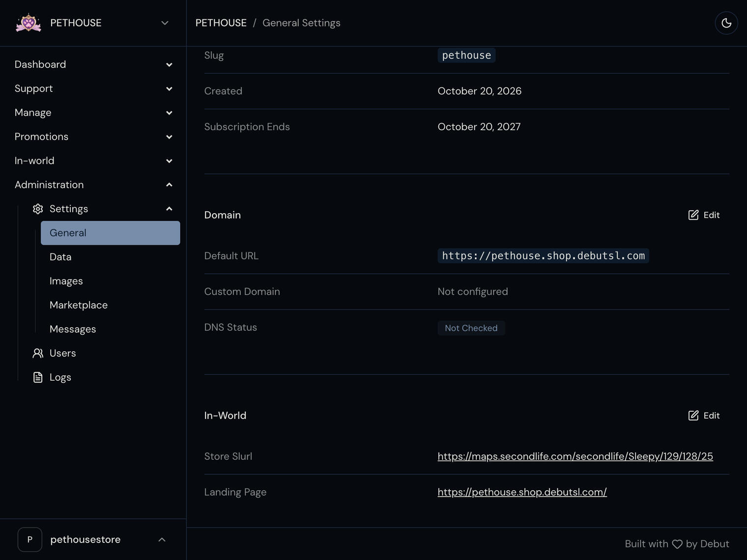This screenshot has width=747, height=560.
Task: Click the In-World edit pencil icon
Action: point(693,416)
